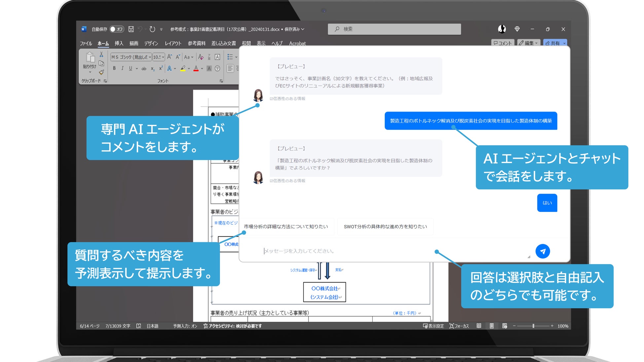Toggle Italic formatting
This screenshot has width=644, height=362.
pyautogui.click(x=122, y=68)
